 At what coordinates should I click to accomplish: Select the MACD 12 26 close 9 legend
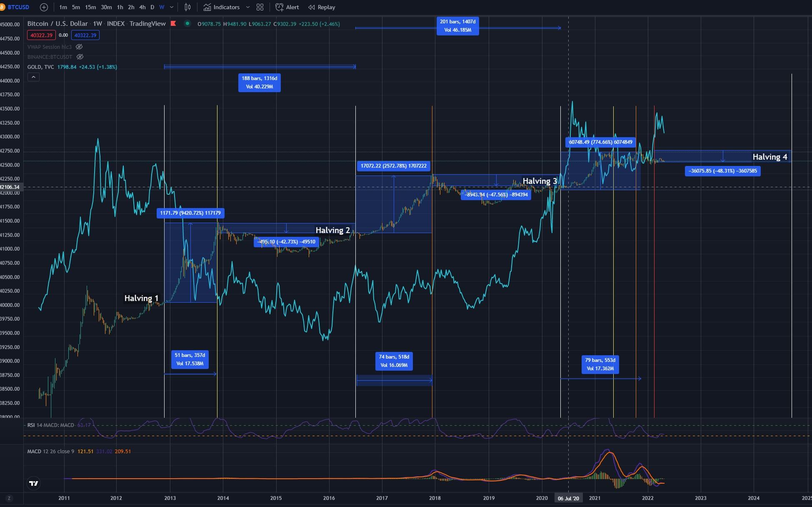click(x=51, y=452)
